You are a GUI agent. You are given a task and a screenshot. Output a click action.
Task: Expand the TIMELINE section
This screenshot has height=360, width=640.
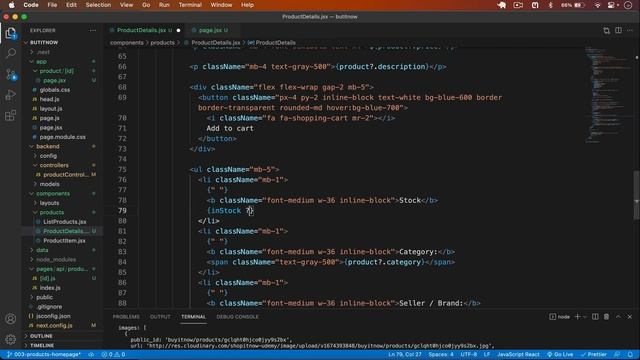[42, 345]
